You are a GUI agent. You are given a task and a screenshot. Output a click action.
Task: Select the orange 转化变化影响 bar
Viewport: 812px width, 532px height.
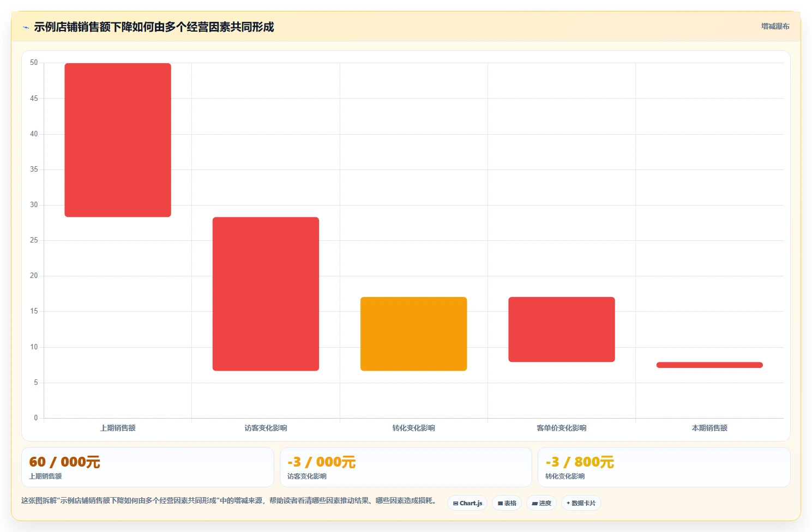coord(413,334)
